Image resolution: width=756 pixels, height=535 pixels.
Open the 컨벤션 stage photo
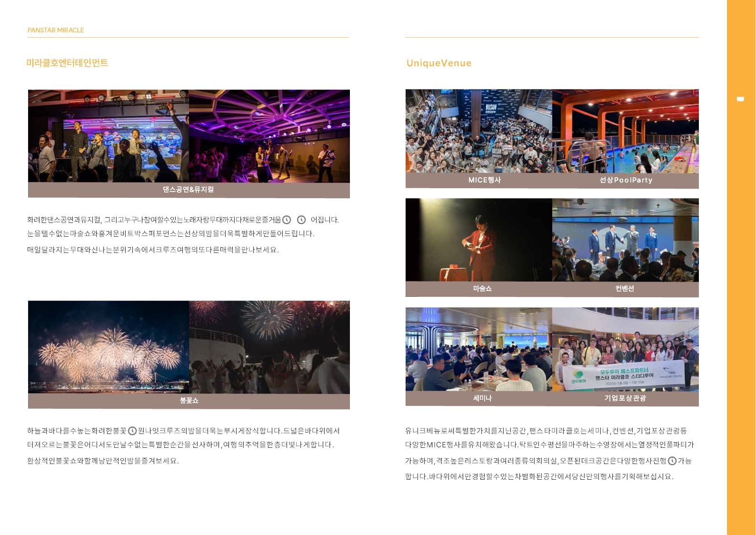click(625, 240)
